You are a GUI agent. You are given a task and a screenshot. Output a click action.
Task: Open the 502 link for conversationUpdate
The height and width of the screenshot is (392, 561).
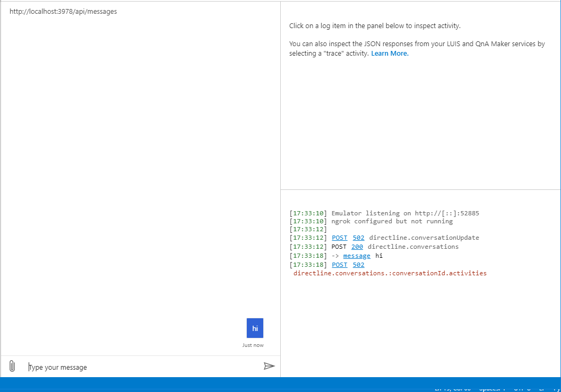358,238
